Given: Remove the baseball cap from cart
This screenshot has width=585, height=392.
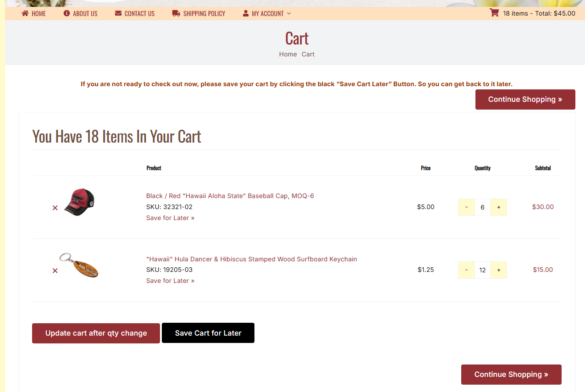Looking at the screenshot, I should (55, 208).
